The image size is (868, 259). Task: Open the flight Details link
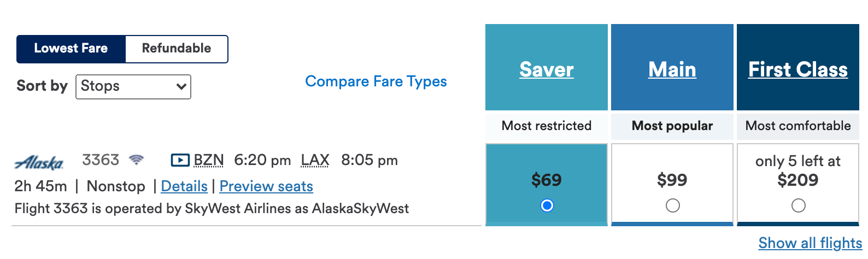pyautogui.click(x=184, y=186)
